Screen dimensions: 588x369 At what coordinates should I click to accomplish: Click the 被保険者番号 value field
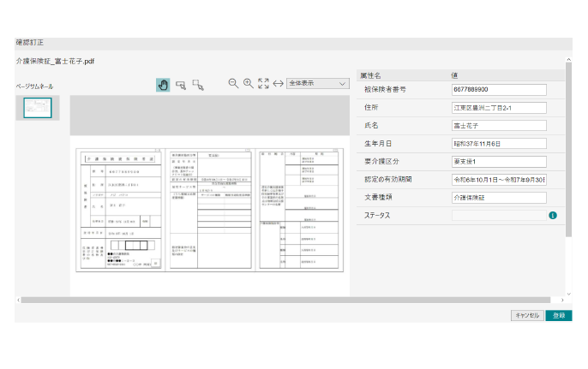coord(499,90)
